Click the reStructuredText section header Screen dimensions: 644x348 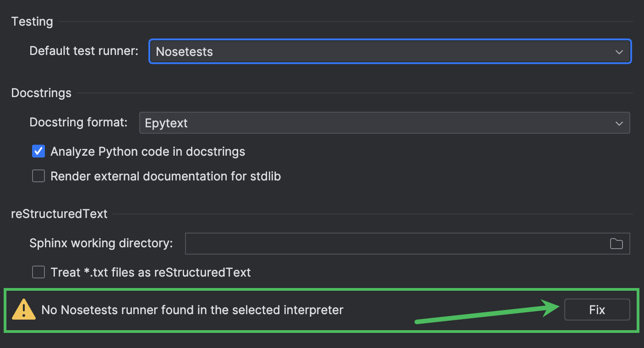click(x=59, y=214)
